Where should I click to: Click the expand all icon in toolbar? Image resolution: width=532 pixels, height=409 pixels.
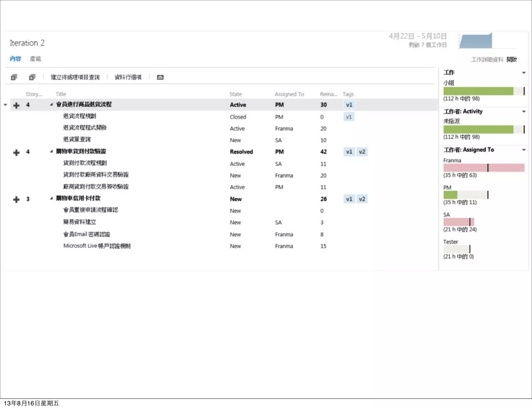click(14, 77)
